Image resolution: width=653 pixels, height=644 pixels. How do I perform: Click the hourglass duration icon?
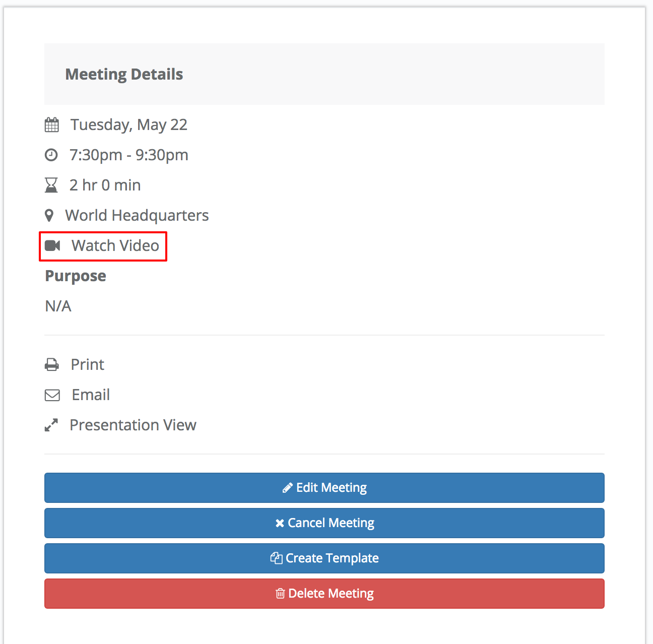pyautogui.click(x=51, y=185)
